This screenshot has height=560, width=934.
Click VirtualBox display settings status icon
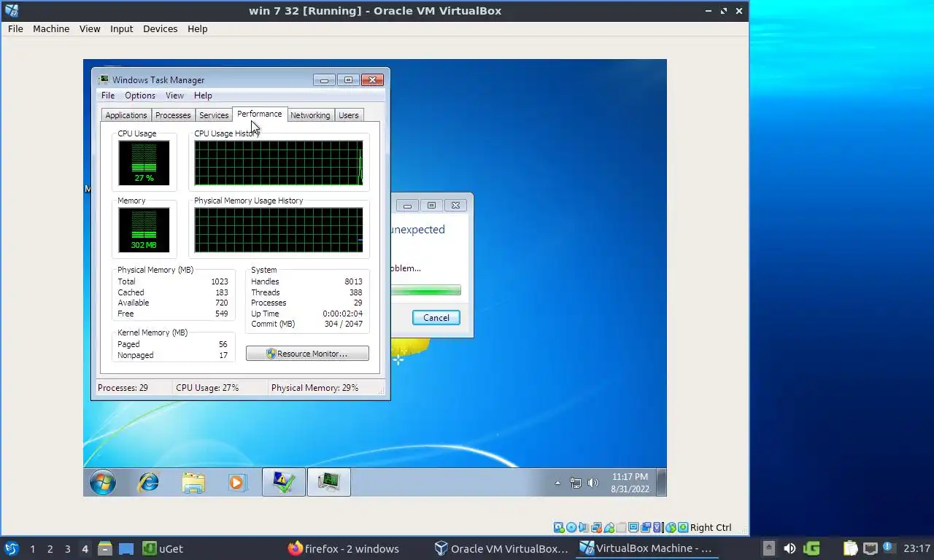click(634, 527)
